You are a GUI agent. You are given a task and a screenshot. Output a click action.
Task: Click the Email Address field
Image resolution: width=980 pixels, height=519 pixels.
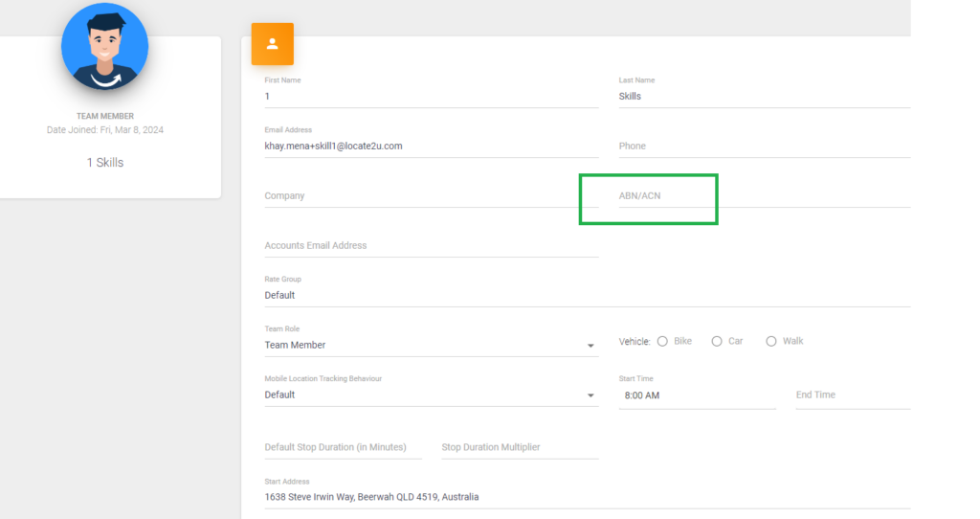(x=432, y=147)
